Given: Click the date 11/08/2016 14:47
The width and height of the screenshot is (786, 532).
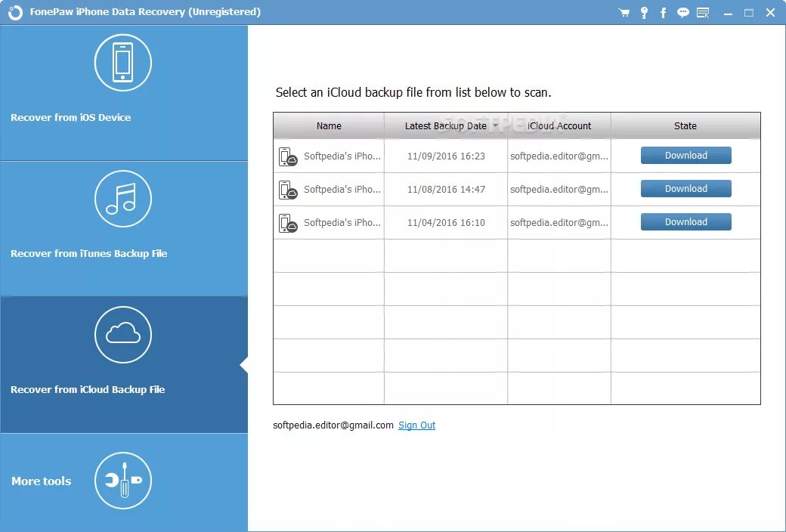Looking at the screenshot, I should point(446,189).
